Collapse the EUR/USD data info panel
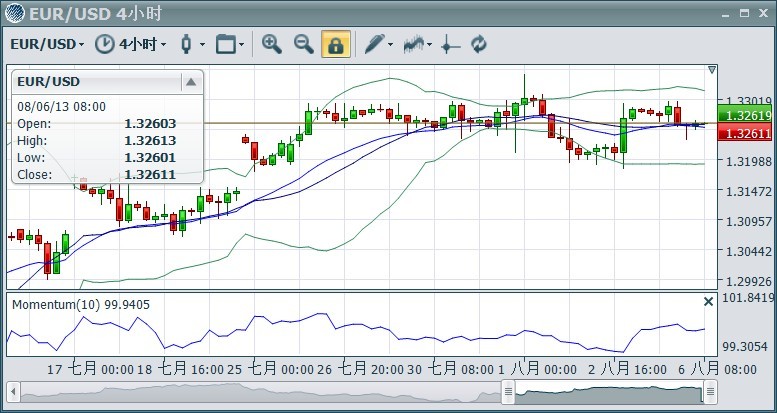This screenshot has height=413, width=777. (191, 82)
